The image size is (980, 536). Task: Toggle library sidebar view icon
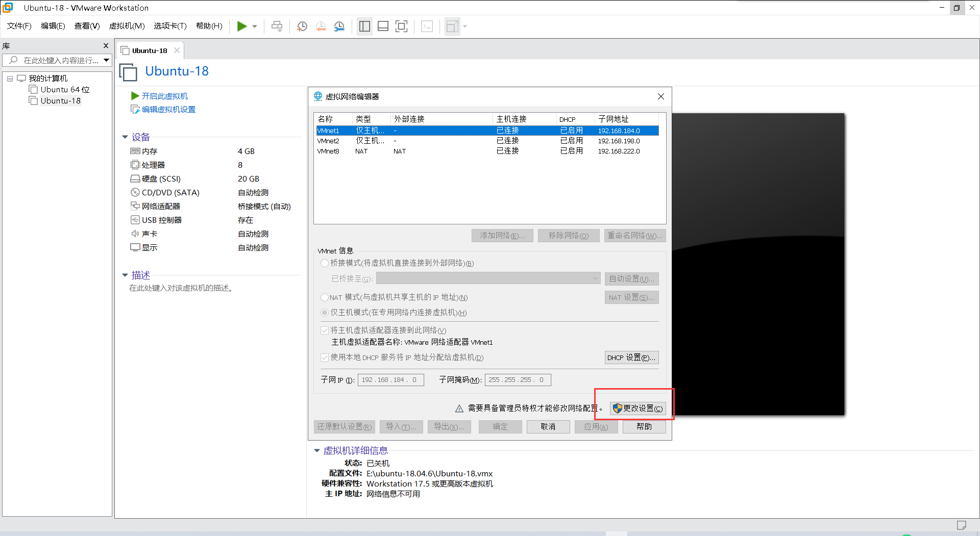[364, 26]
